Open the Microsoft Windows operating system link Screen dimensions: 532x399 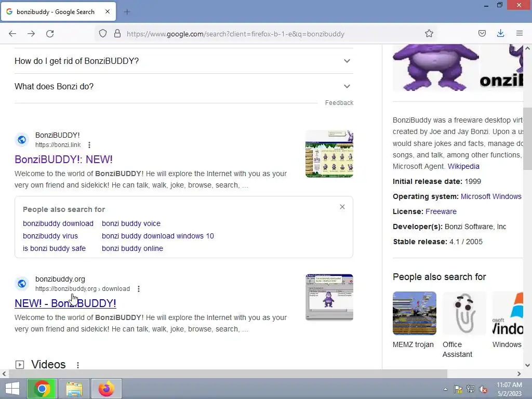point(491,197)
